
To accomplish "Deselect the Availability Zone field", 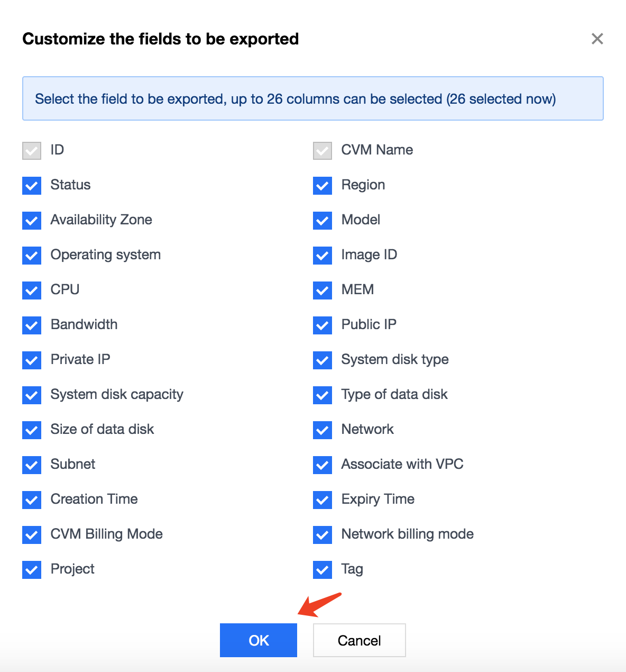I will click(32, 220).
